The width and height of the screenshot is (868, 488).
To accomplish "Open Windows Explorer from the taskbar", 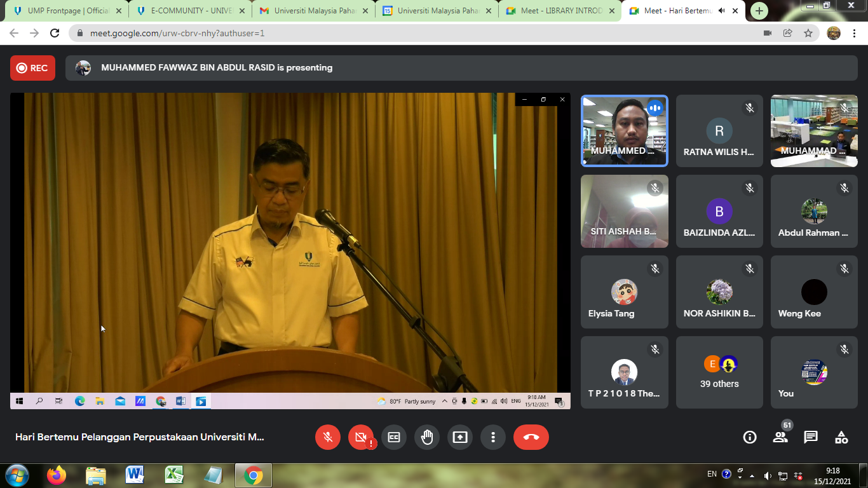I will click(x=96, y=475).
